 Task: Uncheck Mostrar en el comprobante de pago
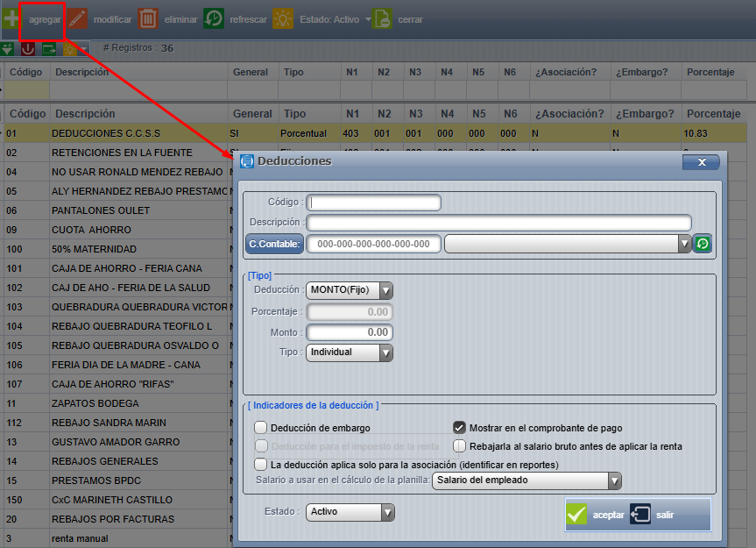pyautogui.click(x=459, y=427)
